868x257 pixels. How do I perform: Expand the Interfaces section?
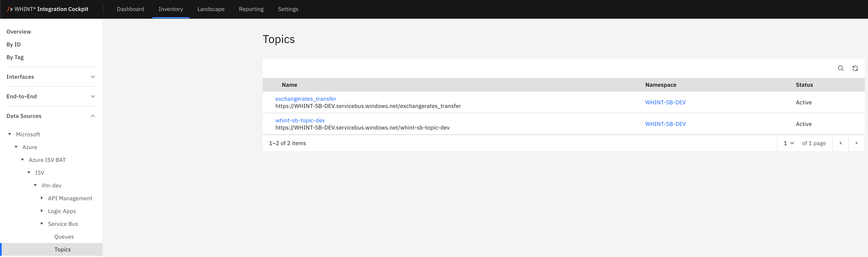click(x=93, y=77)
